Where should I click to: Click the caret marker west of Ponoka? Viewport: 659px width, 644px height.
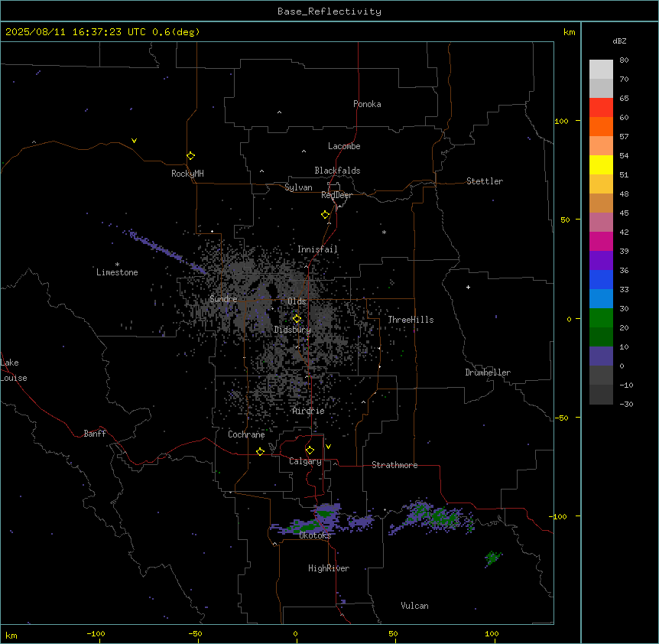click(280, 112)
